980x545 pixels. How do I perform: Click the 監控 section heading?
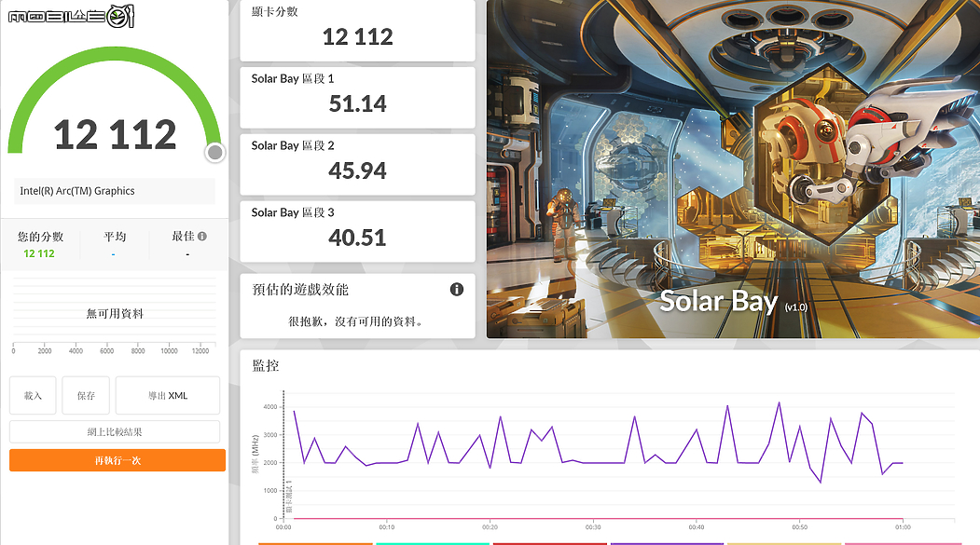[265, 366]
